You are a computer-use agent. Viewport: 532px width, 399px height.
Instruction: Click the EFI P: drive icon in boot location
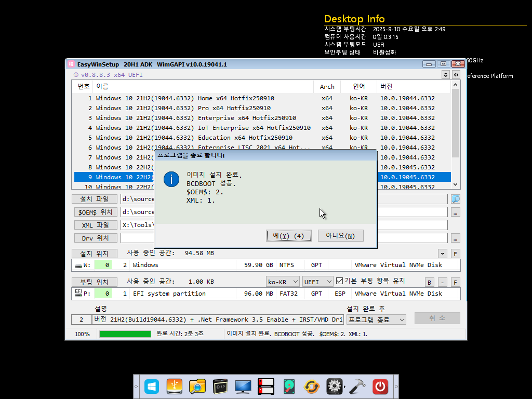[78, 293]
